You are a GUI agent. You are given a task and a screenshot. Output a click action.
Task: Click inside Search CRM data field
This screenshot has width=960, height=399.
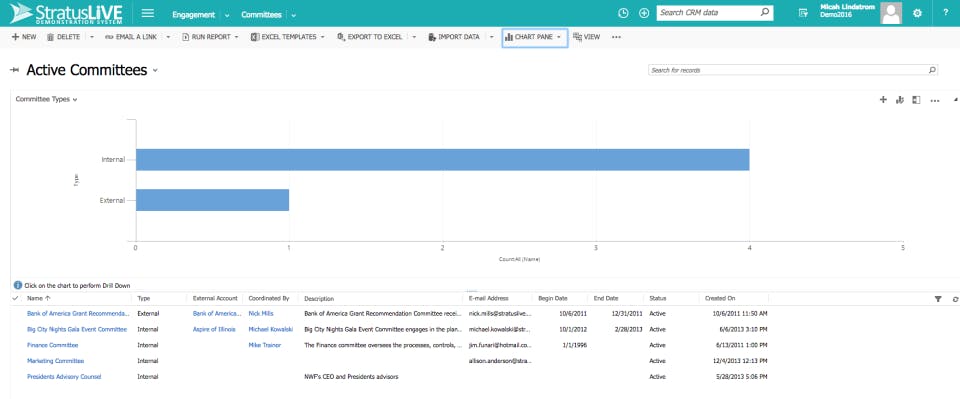[707, 12]
